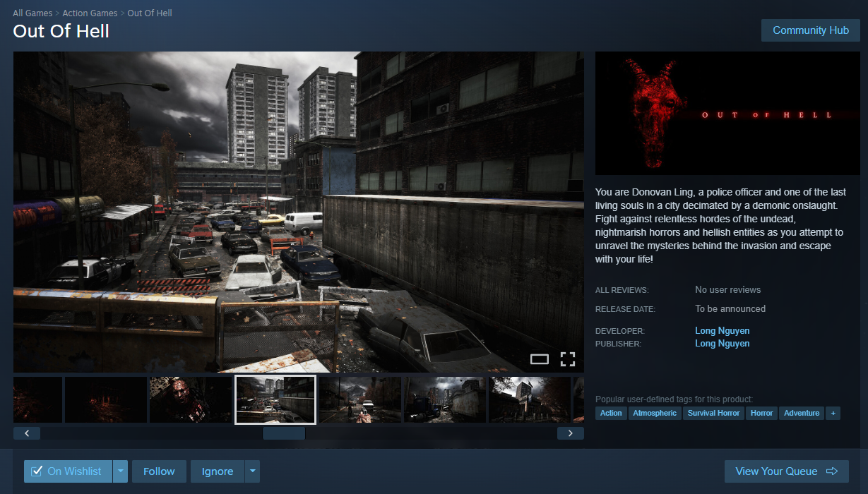This screenshot has width=868, height=494.
Task: Select the Atmospheric tag
Action: point(655,413)
